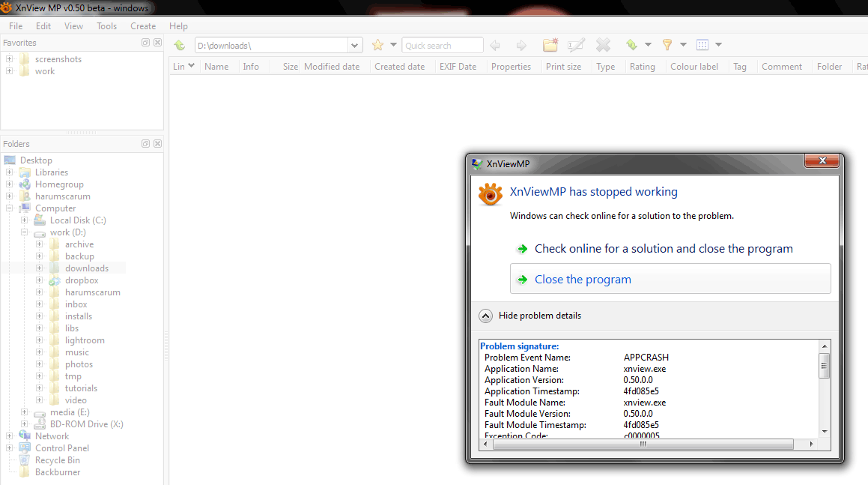Open the favorites star dropdown arrow
Image resolution: width=868 pixels, height=485 pixels.
(394, 45)
